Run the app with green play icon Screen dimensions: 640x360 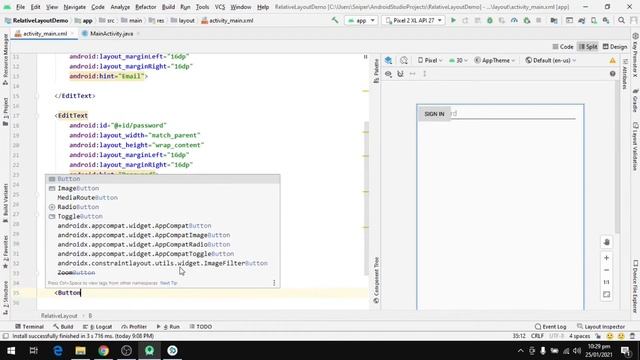453,20
